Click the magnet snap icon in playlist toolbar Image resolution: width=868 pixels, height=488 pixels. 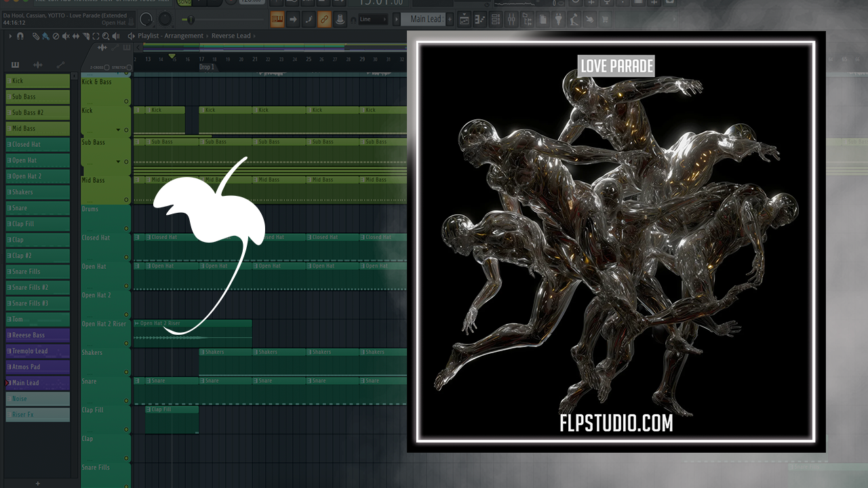tap(20, 36)
